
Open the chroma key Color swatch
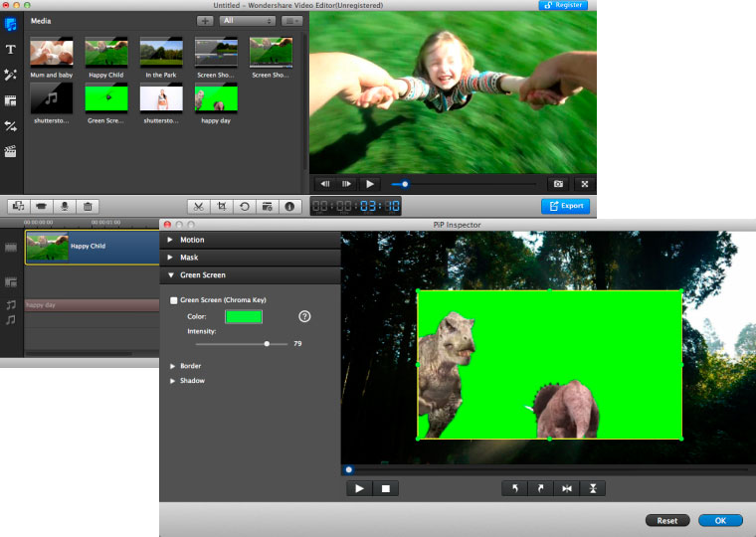click(243, 316)
